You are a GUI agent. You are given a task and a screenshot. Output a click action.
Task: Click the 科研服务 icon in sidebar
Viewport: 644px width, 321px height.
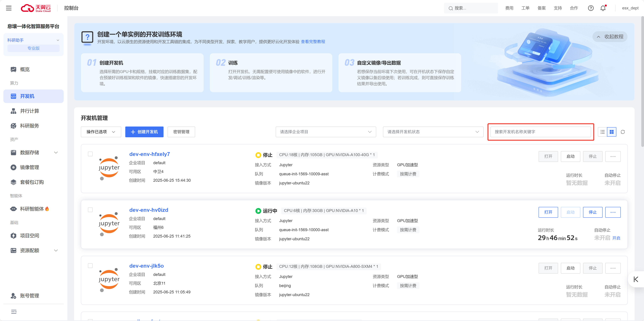pos(13,126)
